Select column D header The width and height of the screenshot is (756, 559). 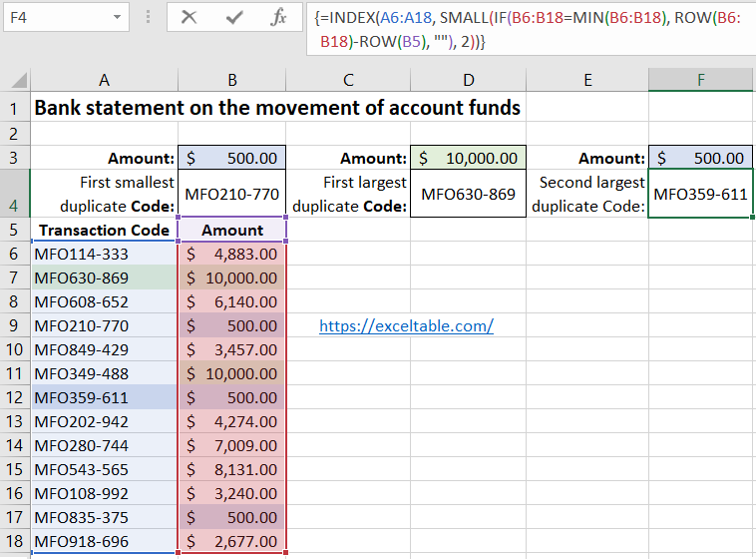tap(468, 81)
